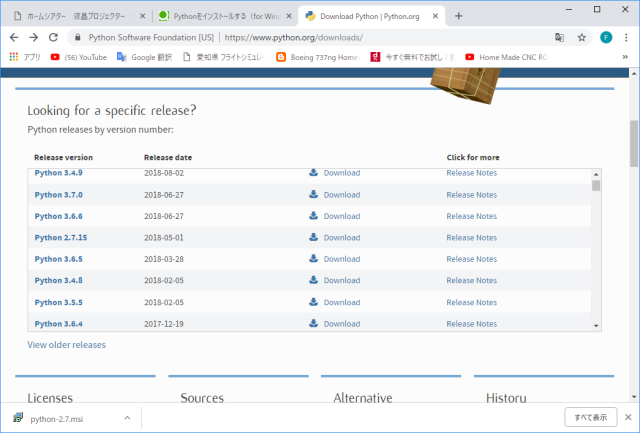Close the Download Python tab
This screenshot has height=433, width=640.
[436, 16]
